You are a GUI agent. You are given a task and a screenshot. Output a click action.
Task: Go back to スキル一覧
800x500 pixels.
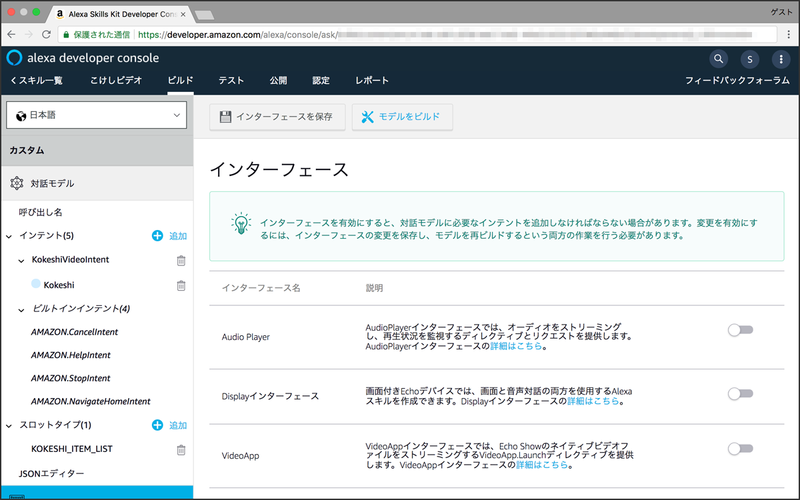tap(36, 80)
